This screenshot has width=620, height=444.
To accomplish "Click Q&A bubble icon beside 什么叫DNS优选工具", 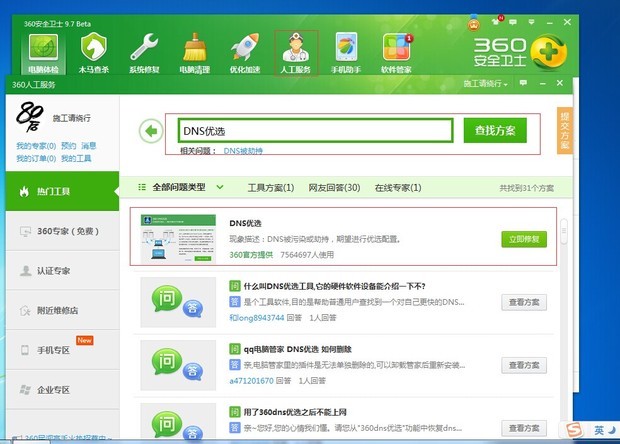I will 178,302.
